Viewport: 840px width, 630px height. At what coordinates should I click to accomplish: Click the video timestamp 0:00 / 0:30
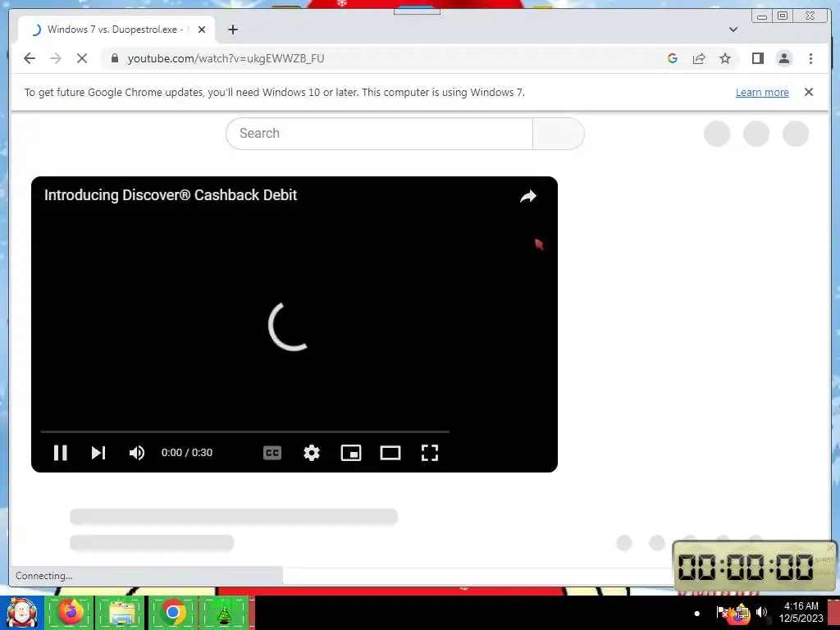[187, 453]
